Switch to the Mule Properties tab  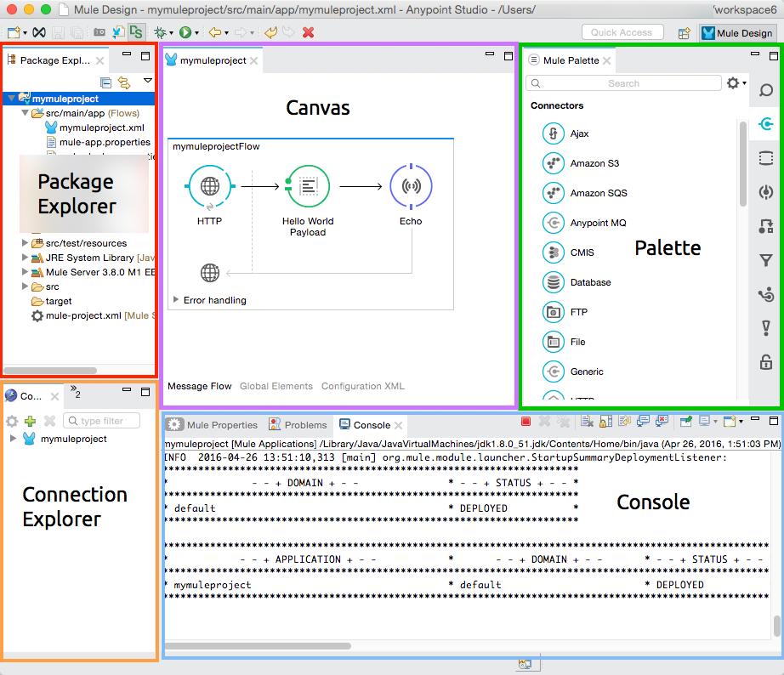(213, 425)
